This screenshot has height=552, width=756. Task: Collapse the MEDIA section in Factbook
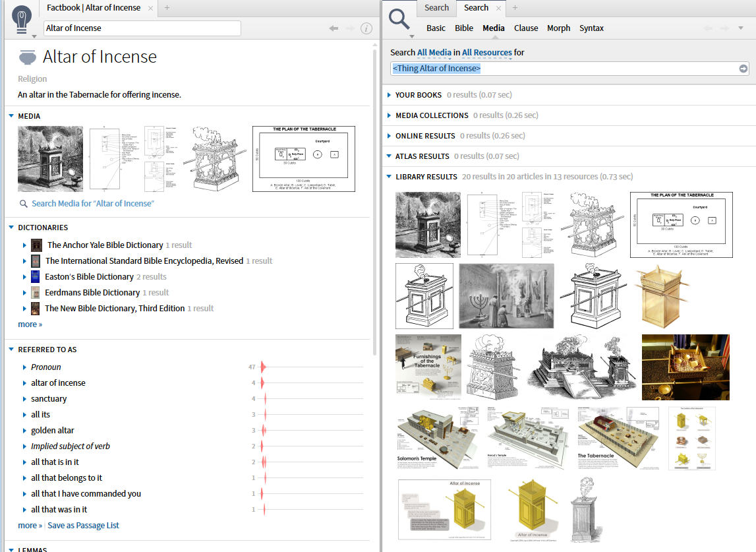tap(11, 116)
